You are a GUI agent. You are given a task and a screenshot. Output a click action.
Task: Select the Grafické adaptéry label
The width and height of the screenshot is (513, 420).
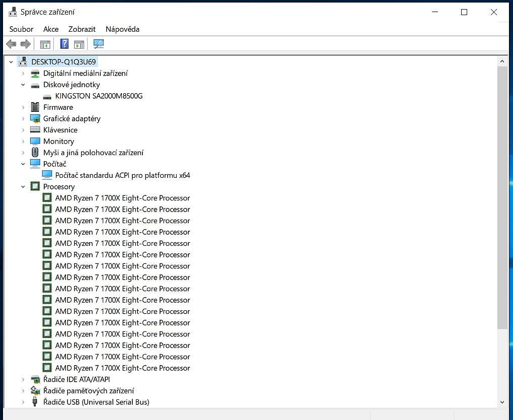71,118
